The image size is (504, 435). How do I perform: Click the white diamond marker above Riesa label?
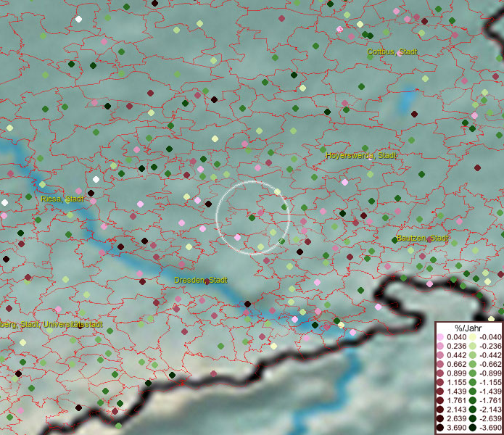coord(96,179)
